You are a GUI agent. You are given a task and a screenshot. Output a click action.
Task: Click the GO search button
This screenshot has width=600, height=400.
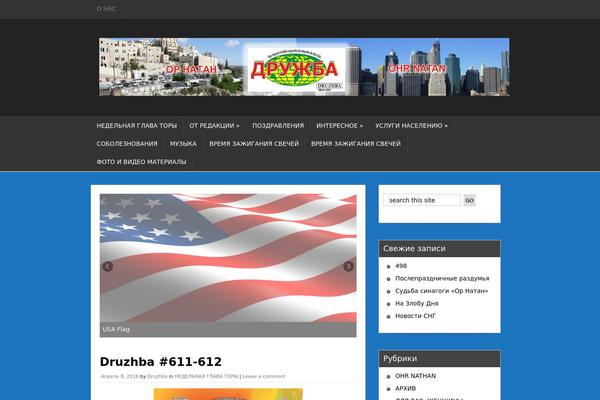(x=470, y=200)
